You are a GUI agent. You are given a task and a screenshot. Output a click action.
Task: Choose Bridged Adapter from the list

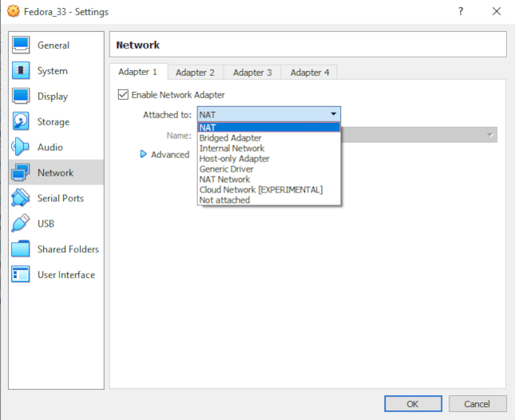230,138
